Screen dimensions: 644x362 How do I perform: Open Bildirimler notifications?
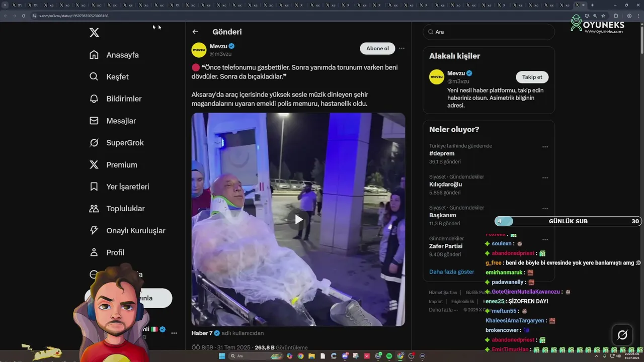(115, 99)
